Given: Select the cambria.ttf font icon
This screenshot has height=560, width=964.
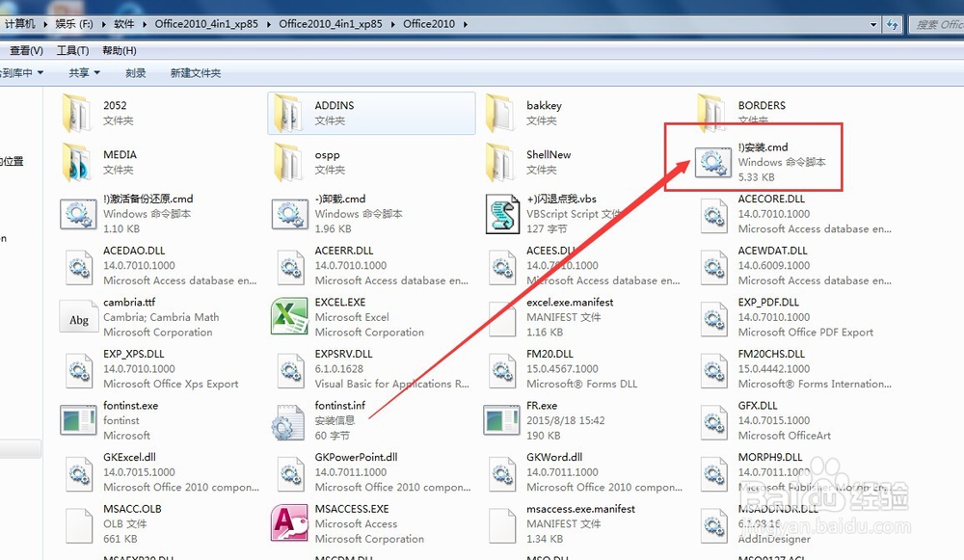Looking at the screenshot, I should pos(79,317).
